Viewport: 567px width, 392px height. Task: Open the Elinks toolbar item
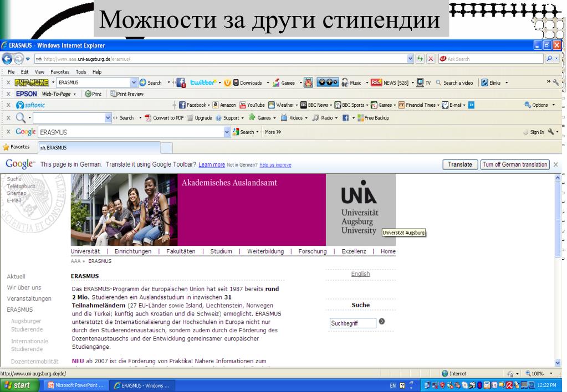click(491, 82)
